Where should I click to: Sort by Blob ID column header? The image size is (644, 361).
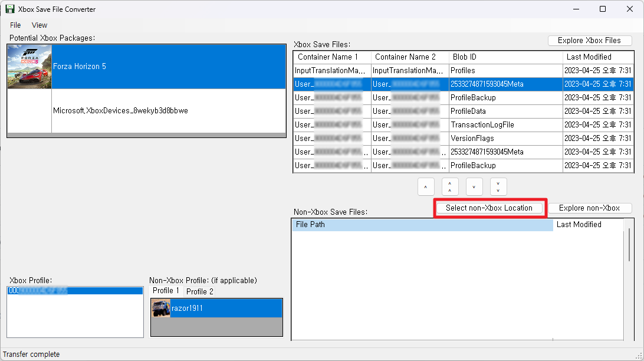click(505, 57)
